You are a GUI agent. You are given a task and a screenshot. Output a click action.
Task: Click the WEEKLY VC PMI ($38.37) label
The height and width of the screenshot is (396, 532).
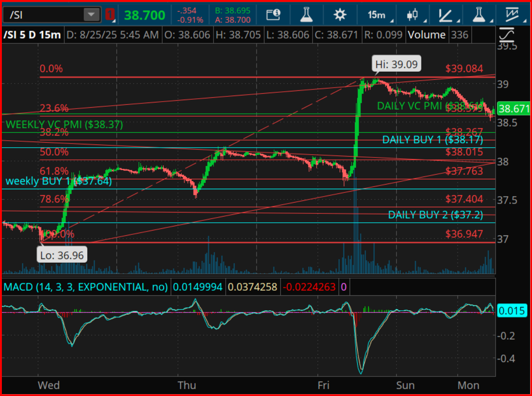coord(64,124)
